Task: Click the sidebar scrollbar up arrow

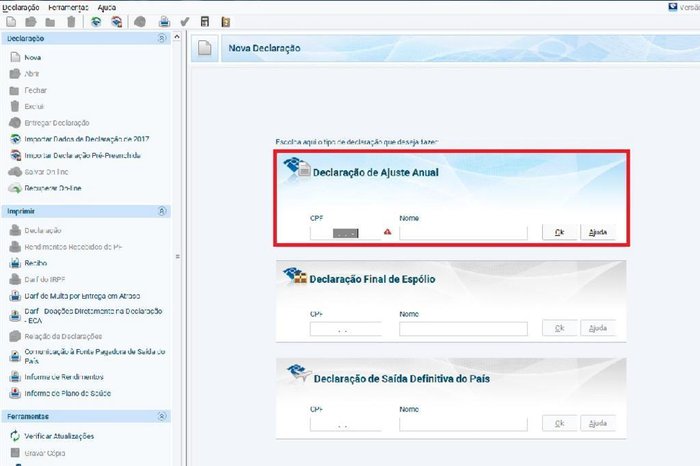Action: pyautogui.click(x=177, y=37)
